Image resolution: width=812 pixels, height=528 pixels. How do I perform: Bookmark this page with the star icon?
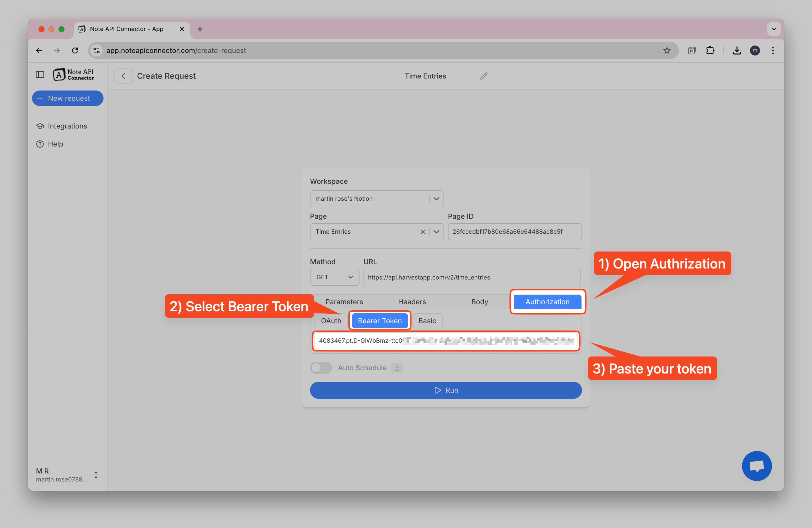point(667,50)
